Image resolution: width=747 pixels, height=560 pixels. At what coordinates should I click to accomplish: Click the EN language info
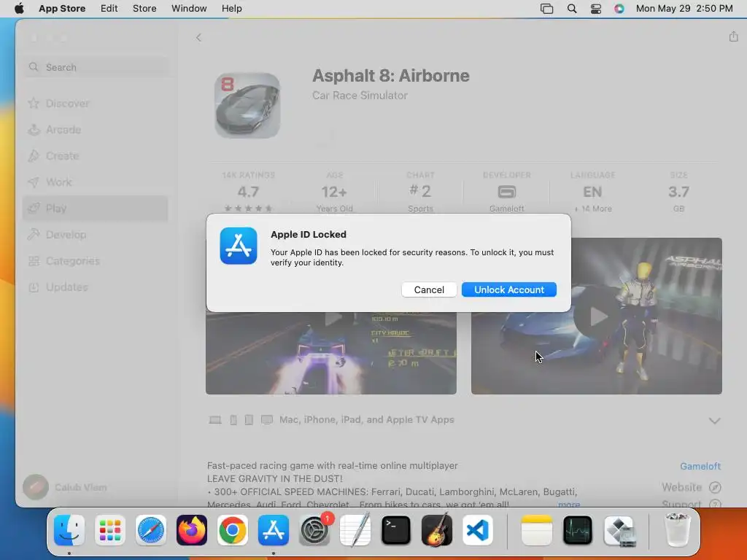[x=592, y=192]
